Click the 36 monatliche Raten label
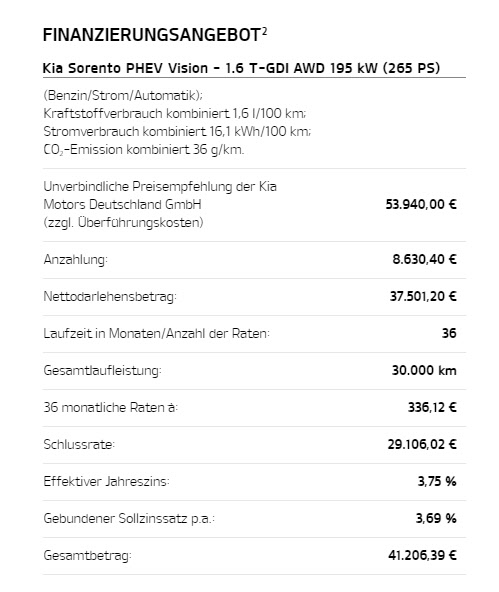This screenshot has width=499, height=592. tap(111, 407)
